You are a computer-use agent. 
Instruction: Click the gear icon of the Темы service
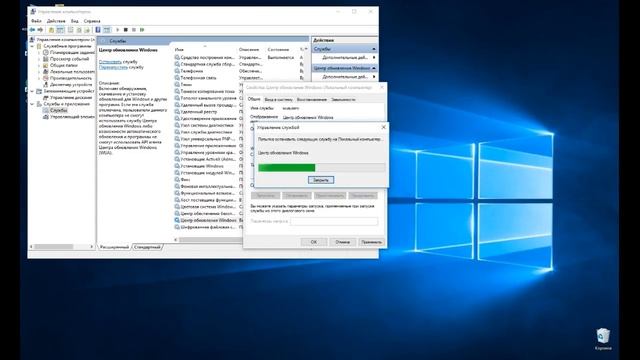(177, 84)
